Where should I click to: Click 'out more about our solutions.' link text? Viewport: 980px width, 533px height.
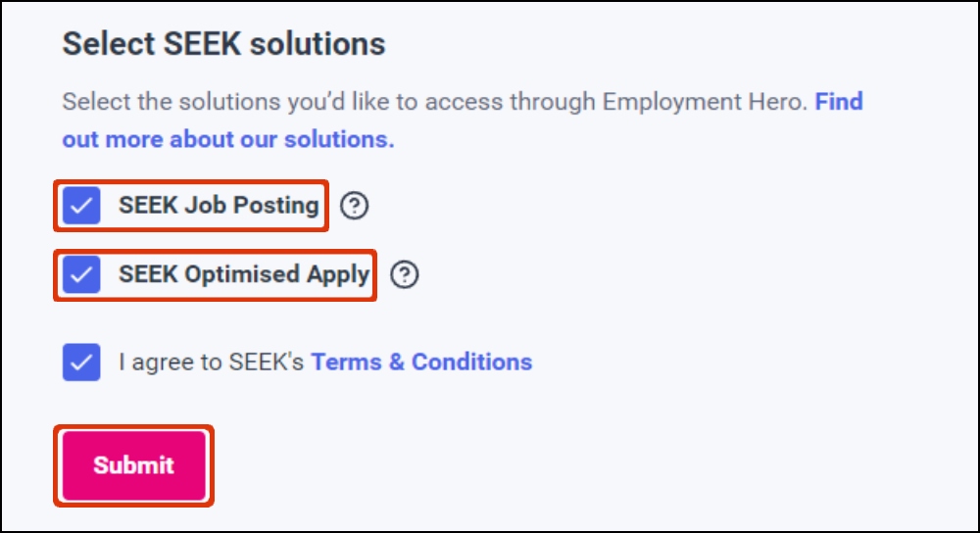tap(227, 139)
